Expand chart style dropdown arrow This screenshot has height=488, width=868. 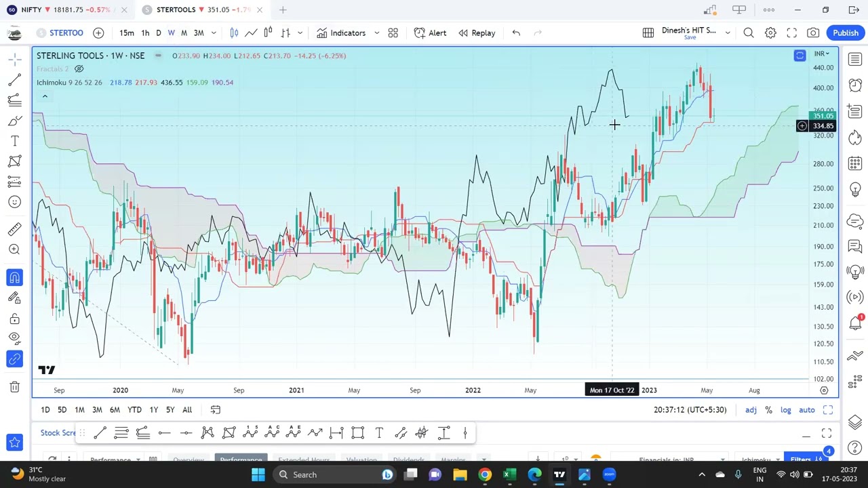click(x=300, y=33)
